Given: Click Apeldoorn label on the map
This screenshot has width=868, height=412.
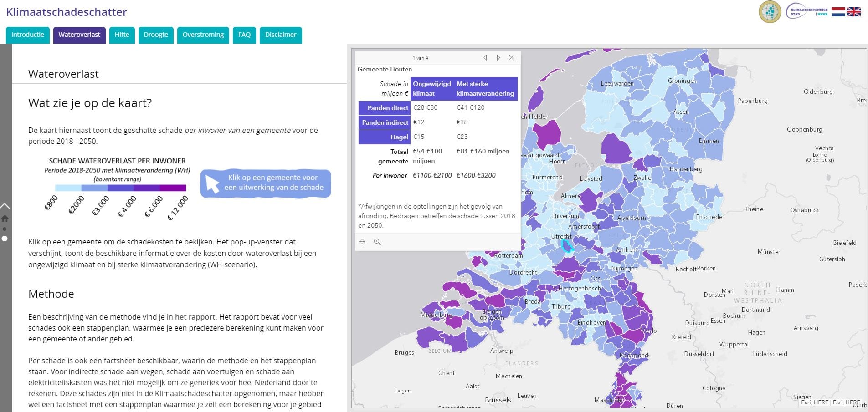Looking at the screenshot, I should point(632,218).
